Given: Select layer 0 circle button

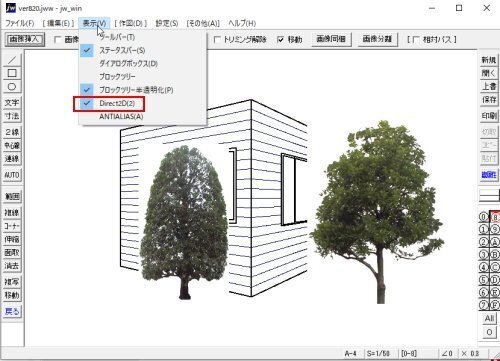Looking at the screenshot, I should pyautogui.click(x=484, y=217).
